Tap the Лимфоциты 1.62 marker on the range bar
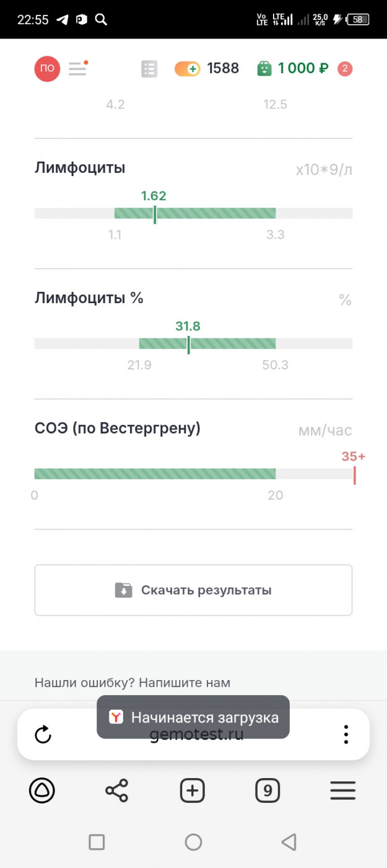This screenshot has height=868, width=387. 155,214
